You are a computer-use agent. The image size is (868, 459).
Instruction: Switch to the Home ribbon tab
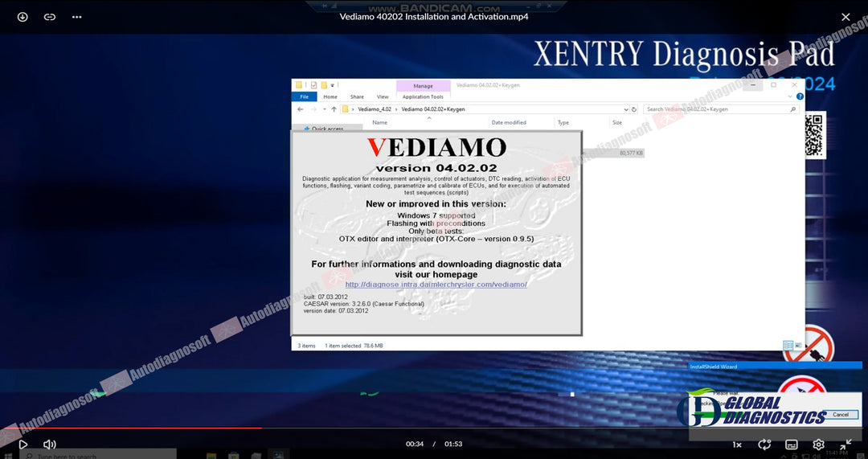tap(330, 96)
